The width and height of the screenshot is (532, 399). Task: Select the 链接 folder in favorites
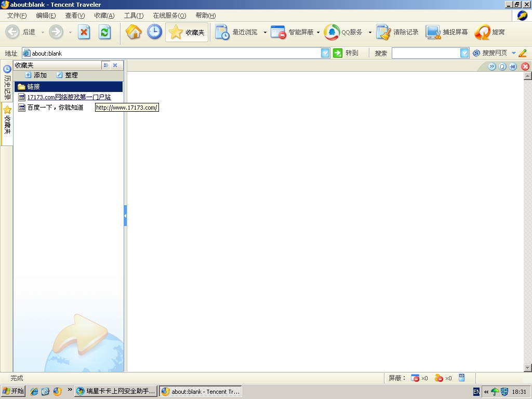(x=69, y=87)
